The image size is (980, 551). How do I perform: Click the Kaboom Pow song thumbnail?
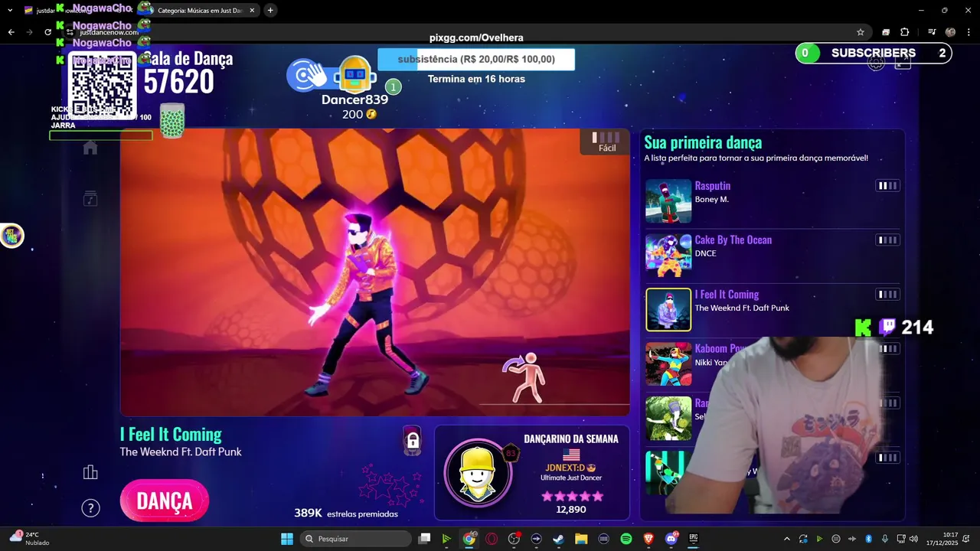pos(668,364)
